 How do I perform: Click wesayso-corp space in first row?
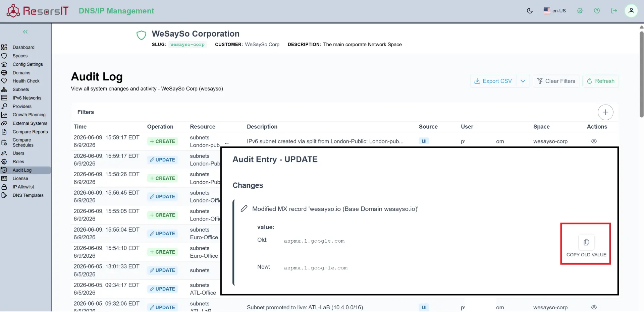[x=550, y=141]
